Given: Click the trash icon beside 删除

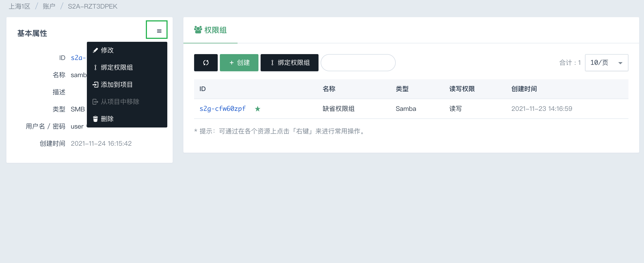Looking at the screenshot, I should 95,119.
